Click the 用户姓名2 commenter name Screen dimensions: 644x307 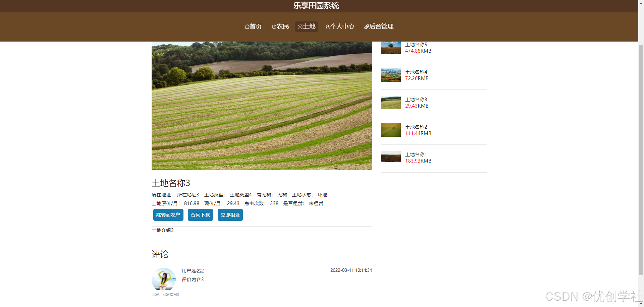pos(193,271)
